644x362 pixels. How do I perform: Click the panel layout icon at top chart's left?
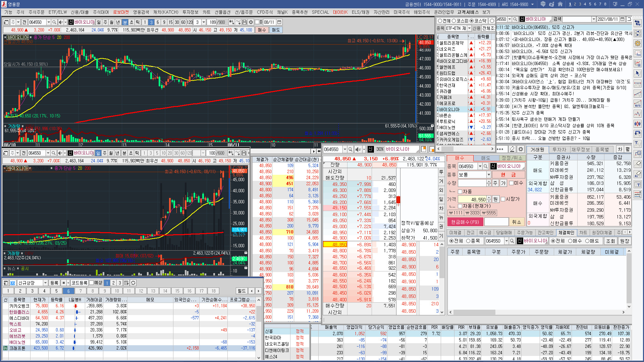(6, 22)
